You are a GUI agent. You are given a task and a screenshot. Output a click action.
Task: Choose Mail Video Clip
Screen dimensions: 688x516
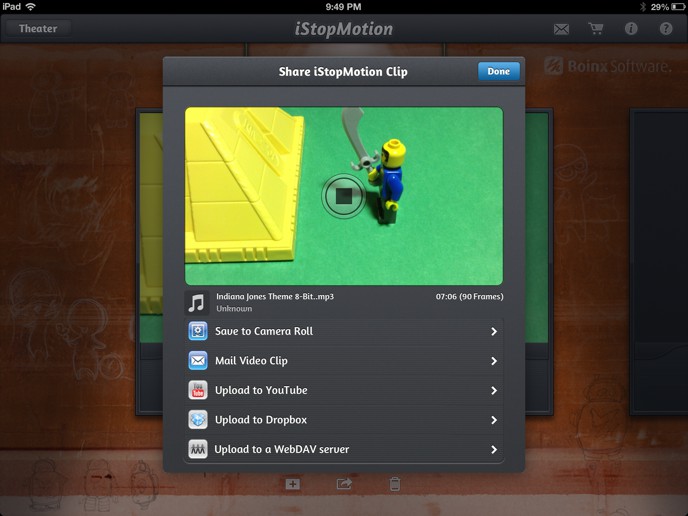(x=344, y=361)
